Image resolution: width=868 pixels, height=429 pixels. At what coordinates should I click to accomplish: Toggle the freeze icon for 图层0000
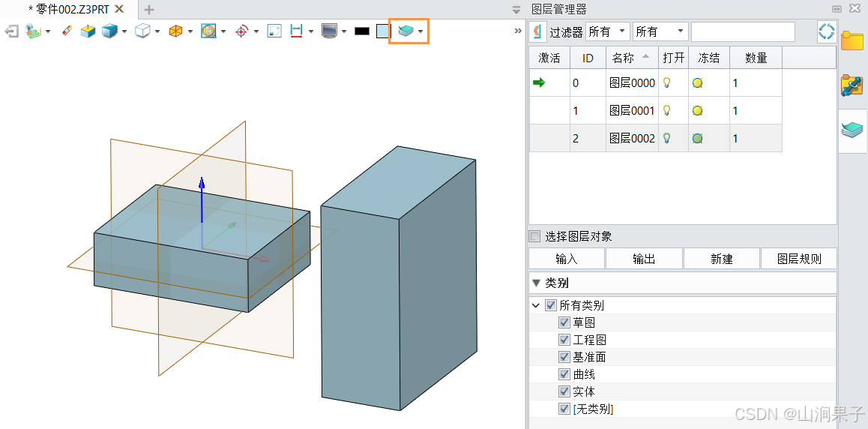point(698,83)
